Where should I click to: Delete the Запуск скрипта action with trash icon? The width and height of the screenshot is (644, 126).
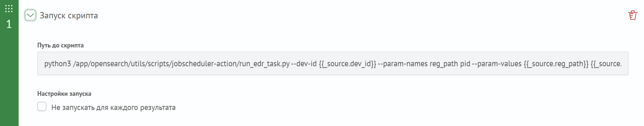(x=633, y=15)
